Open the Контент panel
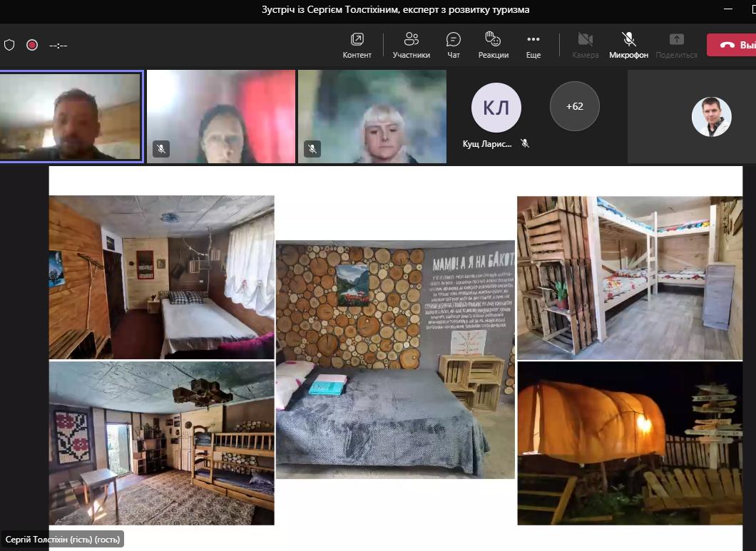The image size is (756, 551). click(357, 45)
